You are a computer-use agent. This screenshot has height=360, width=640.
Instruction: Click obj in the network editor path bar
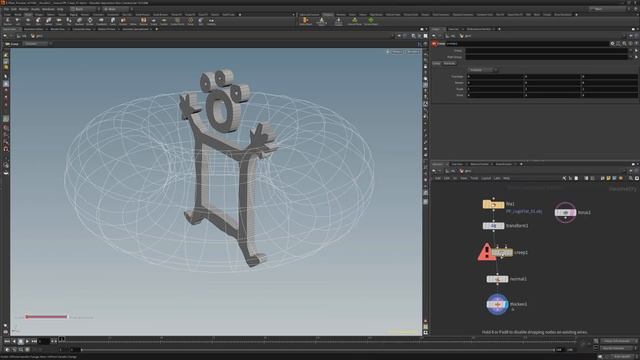click(x=450, y=171)
